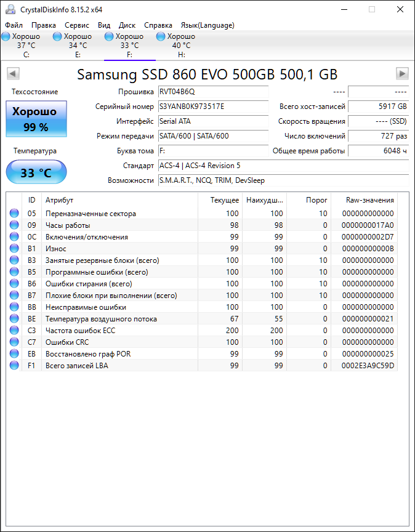Open the Сервис menu
Screen dimensions: 415x532
pyautogui.click(x=77, y=25)
